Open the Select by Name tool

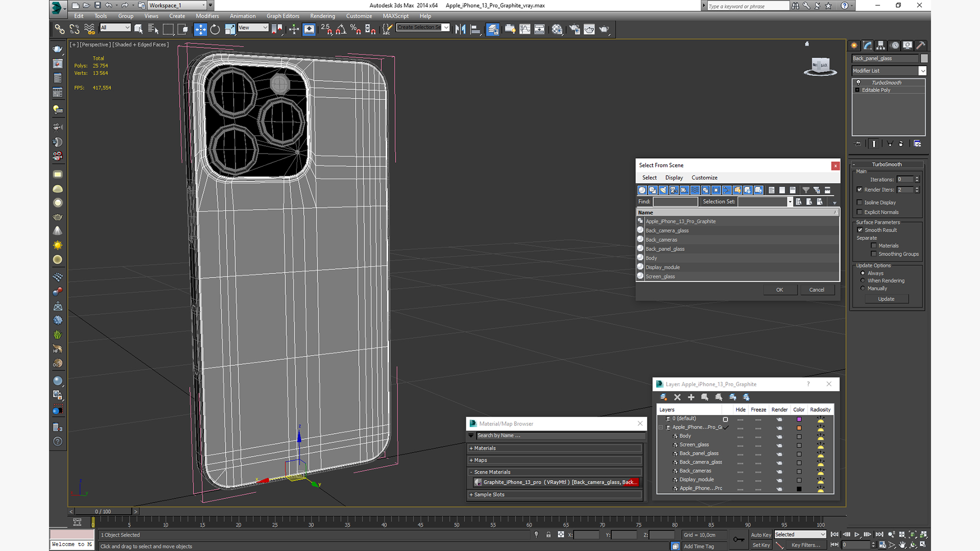153,30
